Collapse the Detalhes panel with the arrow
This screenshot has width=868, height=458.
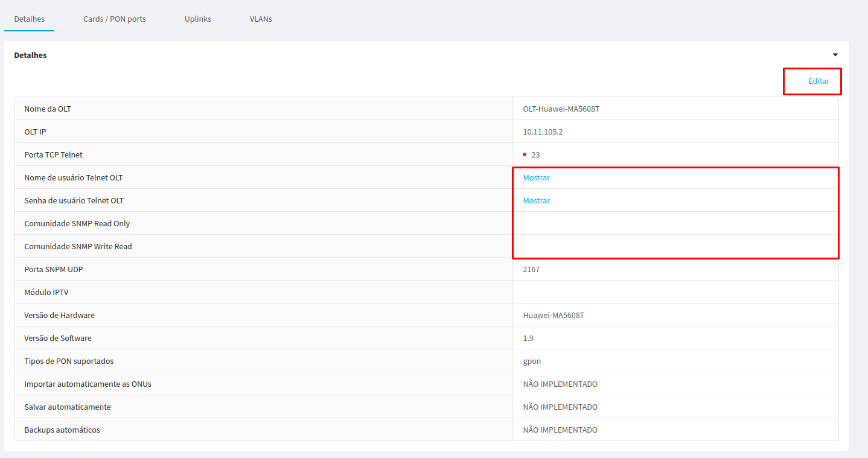coord(835,55)
